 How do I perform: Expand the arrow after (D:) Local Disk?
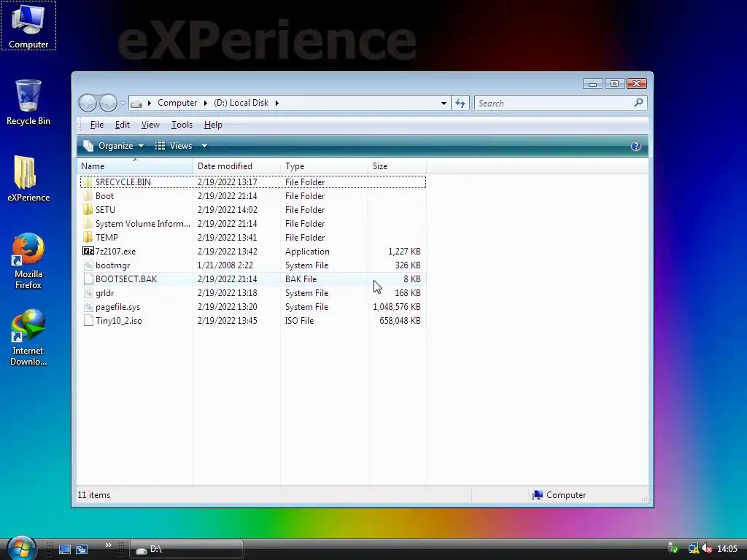(276, 103)
